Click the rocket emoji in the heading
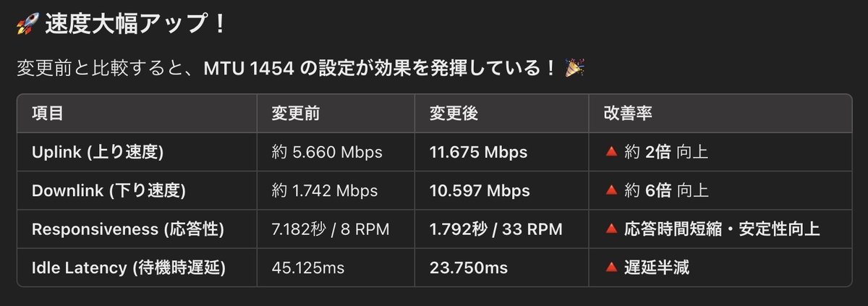 (27, 25)
